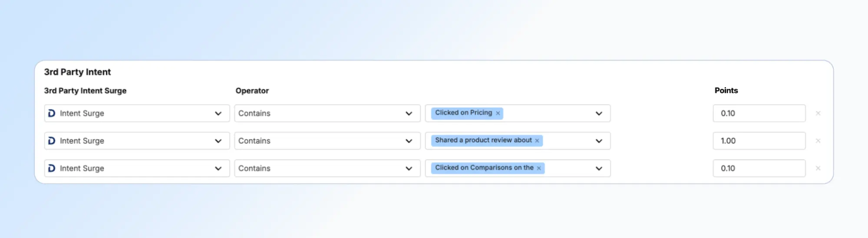Expand the 'Shared a product review' value selector chevron
Image resolution: width=868 pixels, height=238 pixels.
[x=599, y=141]
